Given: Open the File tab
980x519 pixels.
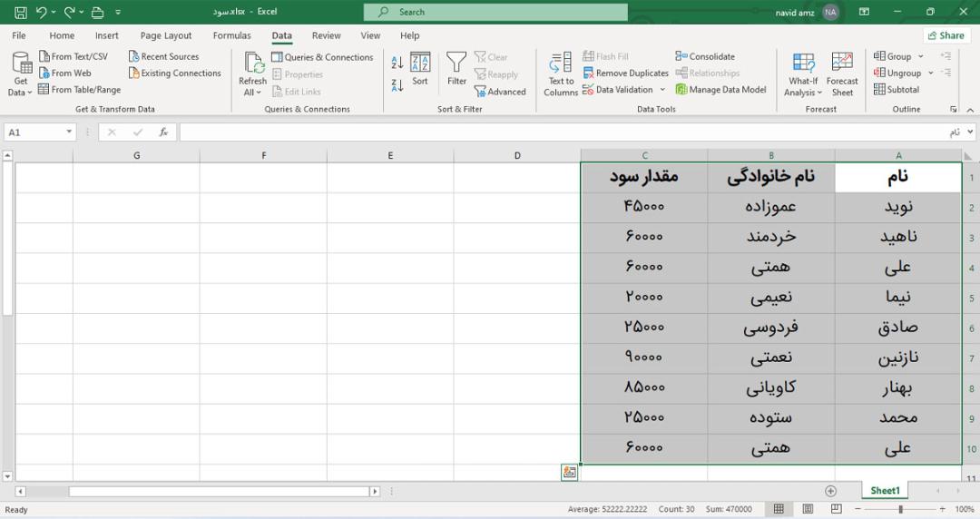Looking at the screenshot, I should tap(19, 35).
